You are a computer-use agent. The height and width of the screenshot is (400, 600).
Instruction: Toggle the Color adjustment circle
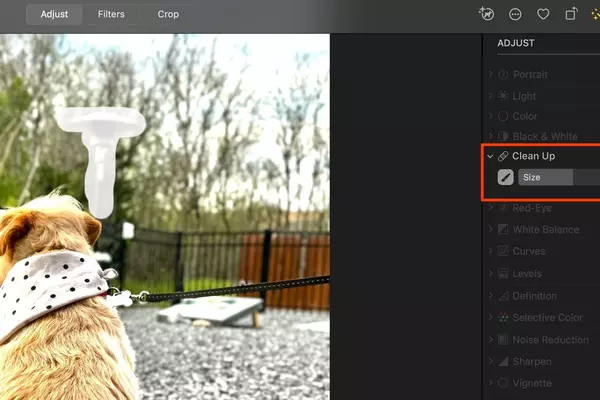503,116
